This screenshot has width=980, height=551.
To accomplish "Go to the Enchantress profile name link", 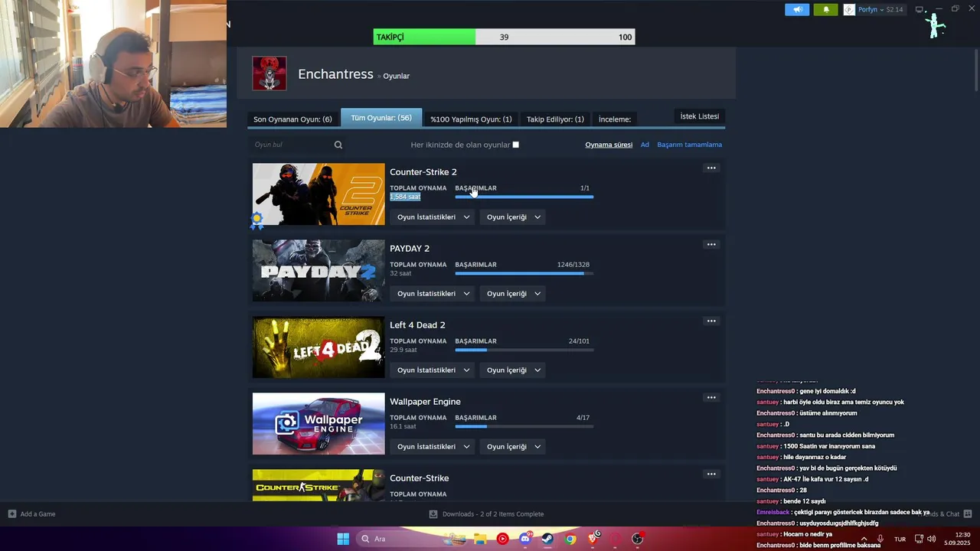I will (335, 74).
